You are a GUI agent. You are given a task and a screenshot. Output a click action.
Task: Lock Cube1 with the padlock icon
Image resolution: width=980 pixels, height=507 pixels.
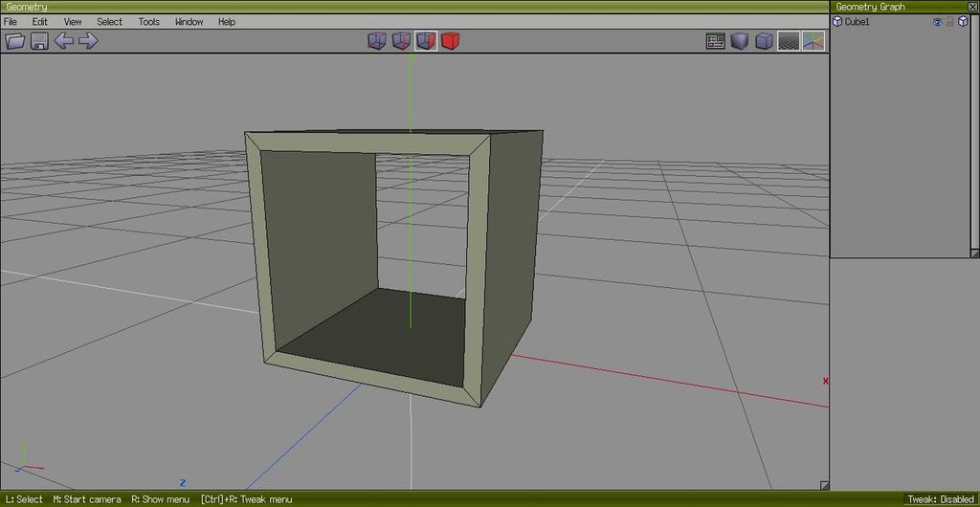pos(950,22)
